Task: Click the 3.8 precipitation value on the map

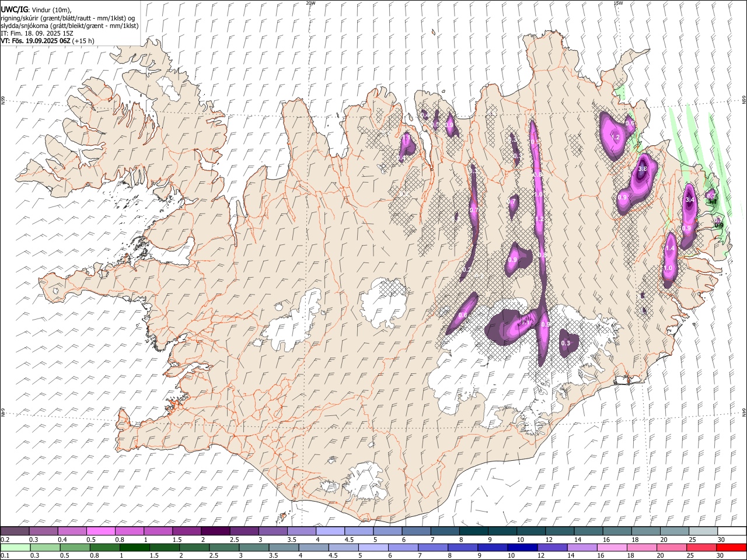Action: [643, 169]
